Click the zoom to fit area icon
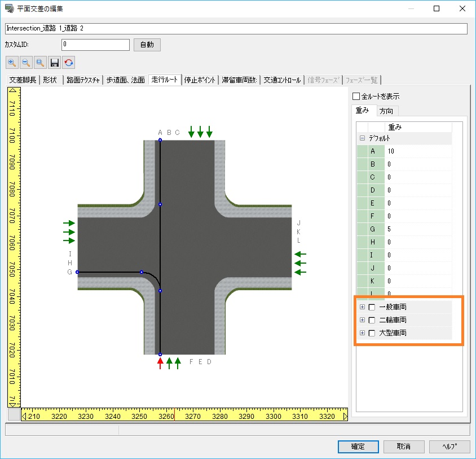Screen dimensions: 476x459 (40, 63)
